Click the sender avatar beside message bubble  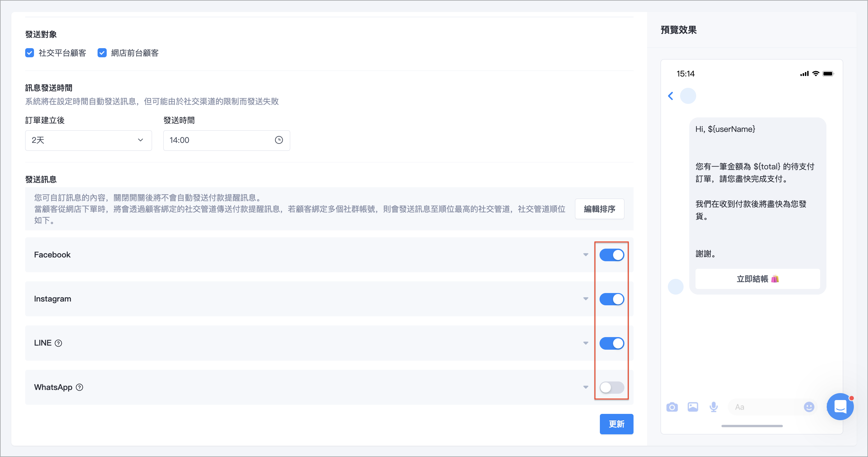tap(676, 287)
